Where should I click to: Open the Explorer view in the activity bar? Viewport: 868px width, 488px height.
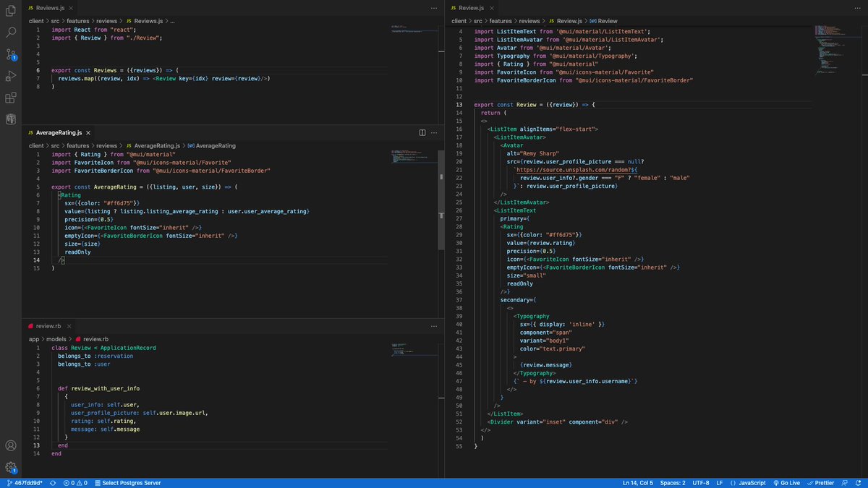coord(11,11)
